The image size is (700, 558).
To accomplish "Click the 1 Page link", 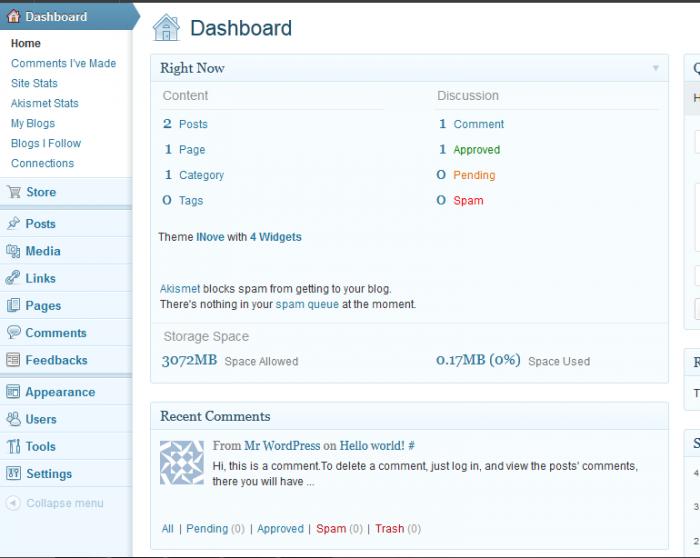I will 185,149.
